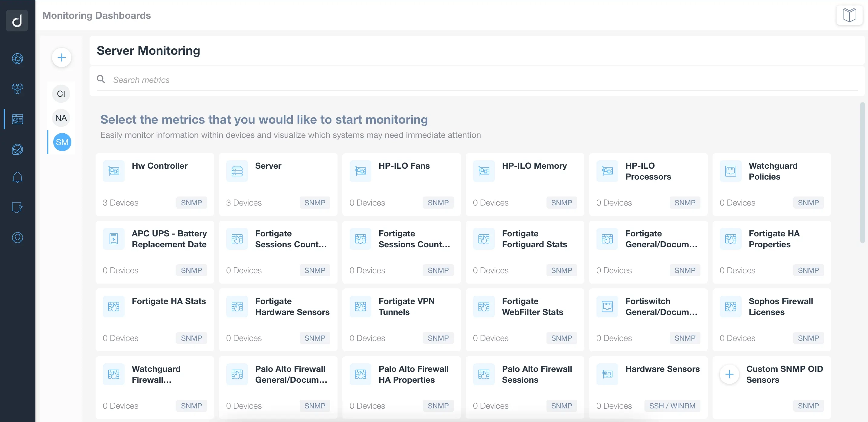Select the SM dashboard
The image size is (868, 422).
pyautogui.click(x=62, y=142)
